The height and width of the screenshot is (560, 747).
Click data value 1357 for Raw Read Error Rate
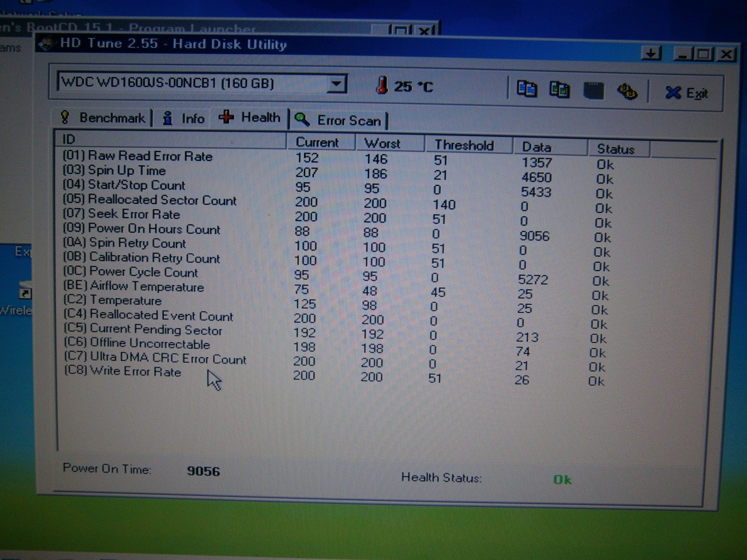pyautogui.click(x=537, y=162)
